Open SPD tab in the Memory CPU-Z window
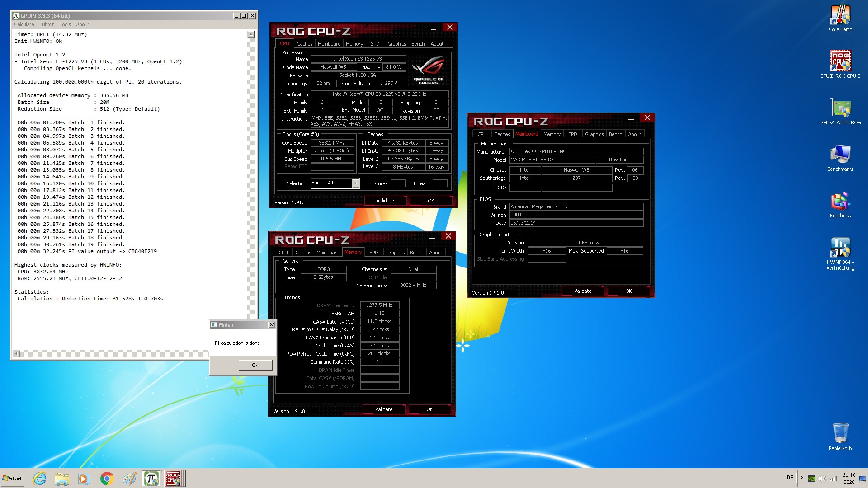Viewport: 868px width, 488px height. 374,253
